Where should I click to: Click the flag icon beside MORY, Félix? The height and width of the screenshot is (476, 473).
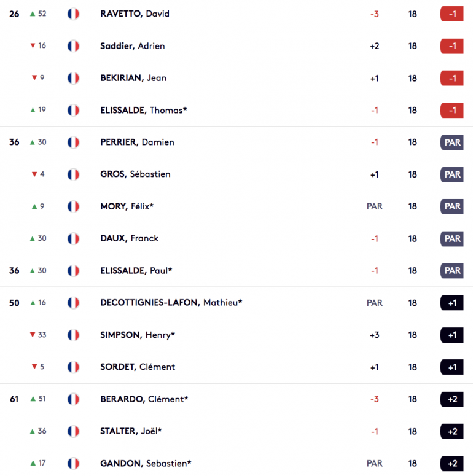[x=73, y=207]
